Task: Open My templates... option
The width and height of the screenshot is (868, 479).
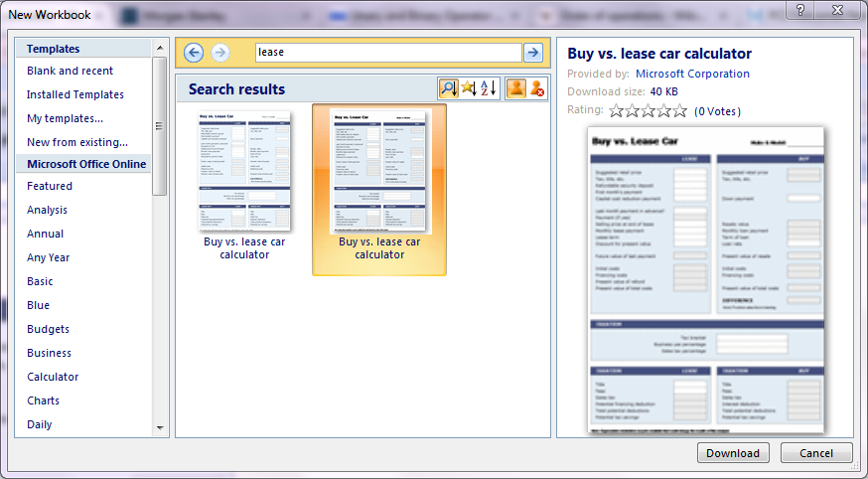Action: 65,118
